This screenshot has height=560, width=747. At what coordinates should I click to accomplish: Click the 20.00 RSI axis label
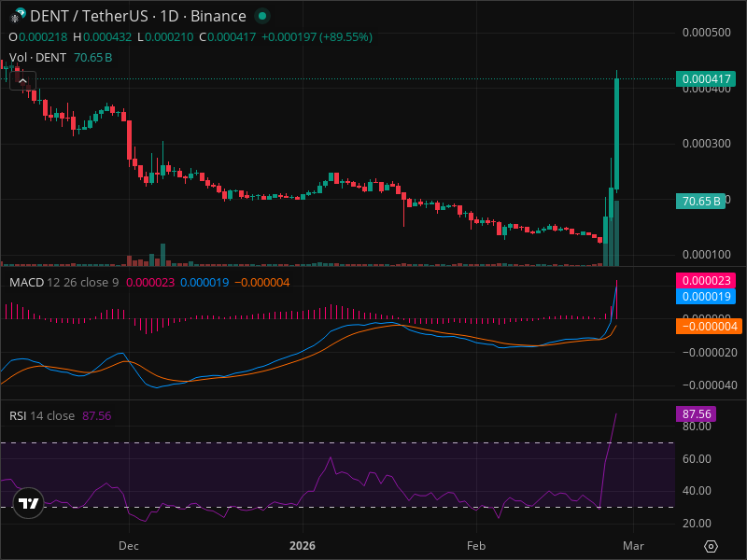(x=697, y=523)
